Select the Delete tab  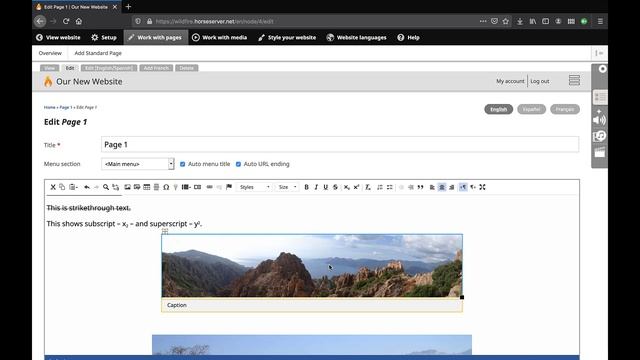click(x=187, y=68)
